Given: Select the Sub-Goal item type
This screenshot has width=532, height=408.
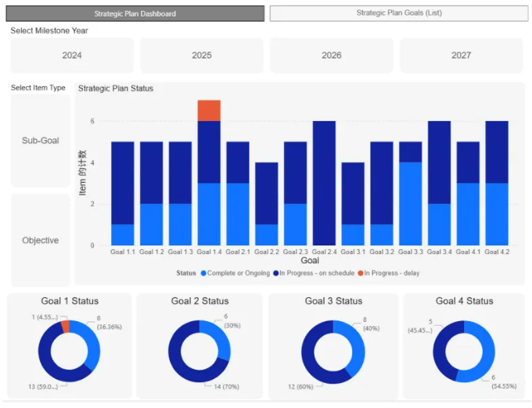Looking at the screenshot, I should pos(41,141).
